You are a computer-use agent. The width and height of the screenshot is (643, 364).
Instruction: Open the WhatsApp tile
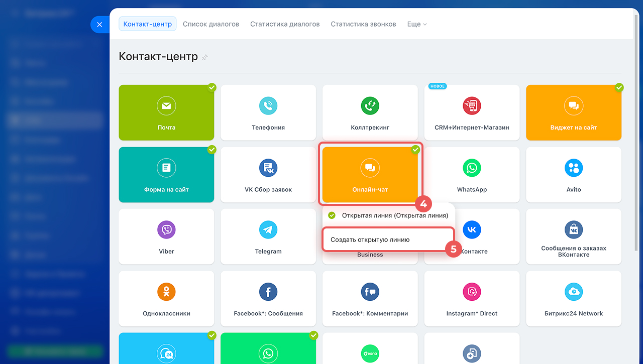click(472, 175)
